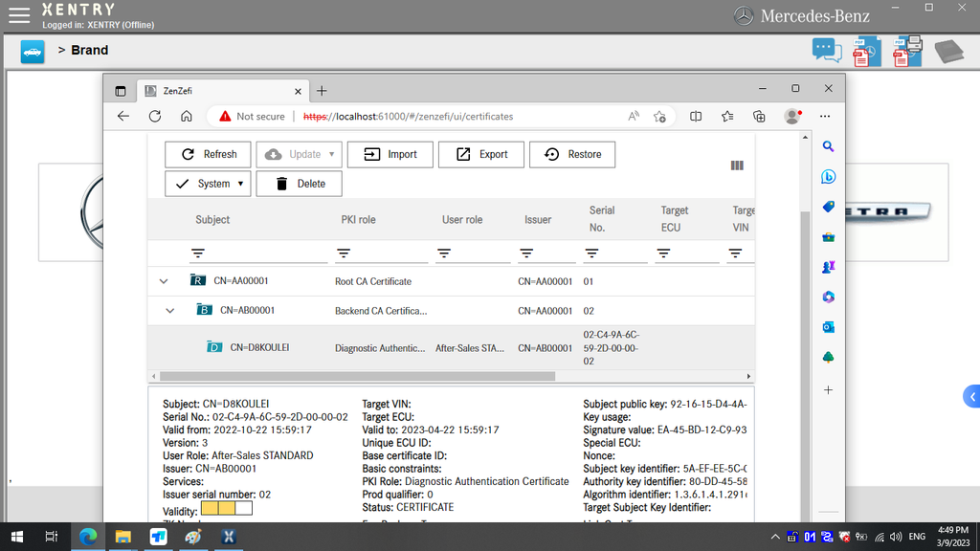Click the column chooser icon above table

(x=737, y=165)
